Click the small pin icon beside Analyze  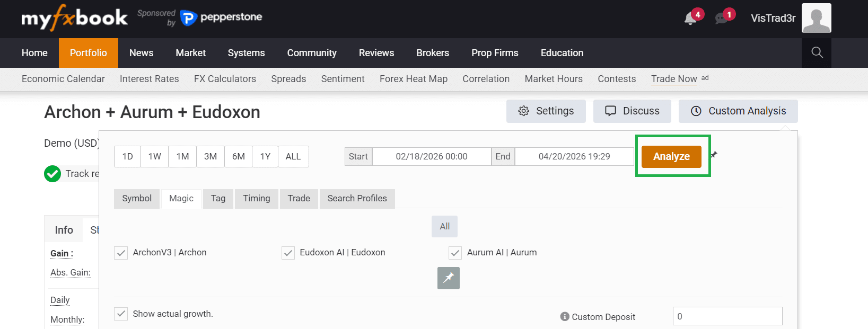[714, 155]
